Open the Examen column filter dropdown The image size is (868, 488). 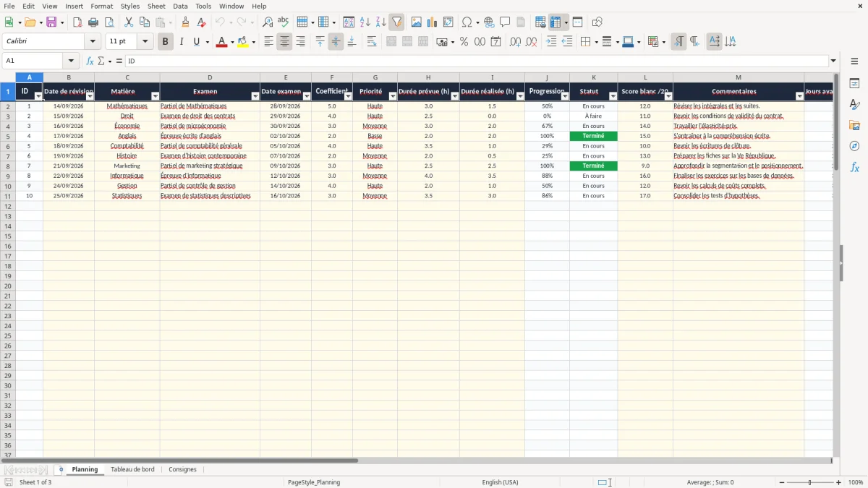(255, 96)
